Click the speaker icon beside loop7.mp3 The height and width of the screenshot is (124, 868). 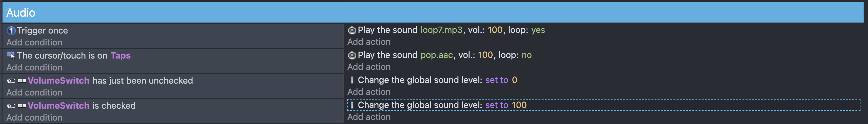[352, 30]
